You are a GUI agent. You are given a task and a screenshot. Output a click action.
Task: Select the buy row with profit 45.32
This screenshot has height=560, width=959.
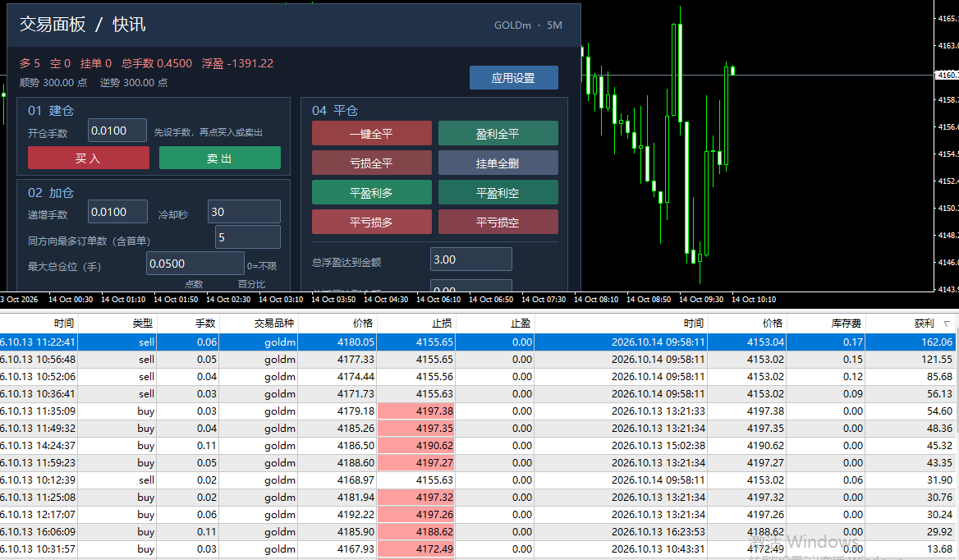(479, 446)
